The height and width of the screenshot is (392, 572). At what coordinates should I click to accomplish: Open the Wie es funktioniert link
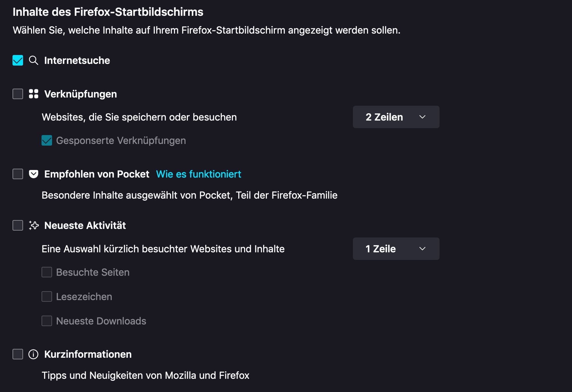pos(198,174)
